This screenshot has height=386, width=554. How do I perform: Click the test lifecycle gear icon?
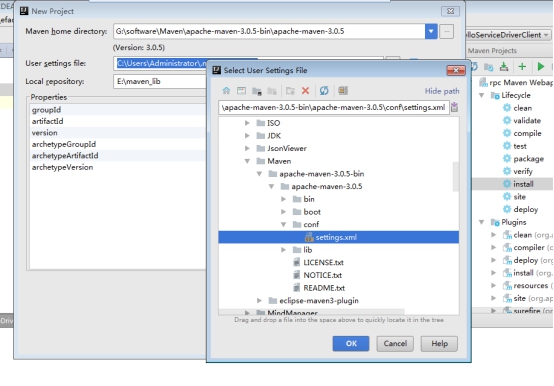(507, 146)
